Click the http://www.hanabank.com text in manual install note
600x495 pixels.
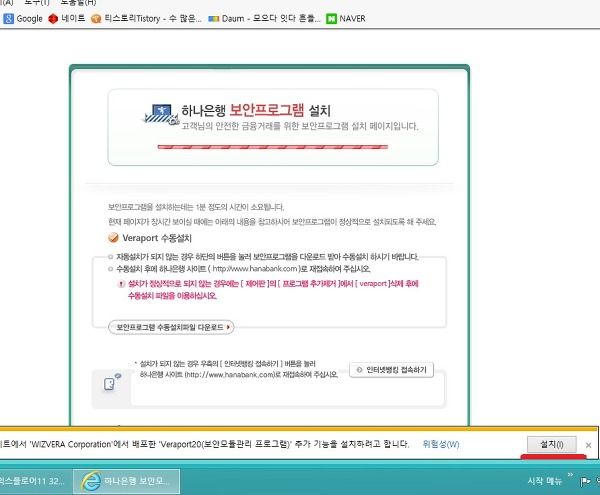click(255, 269)
